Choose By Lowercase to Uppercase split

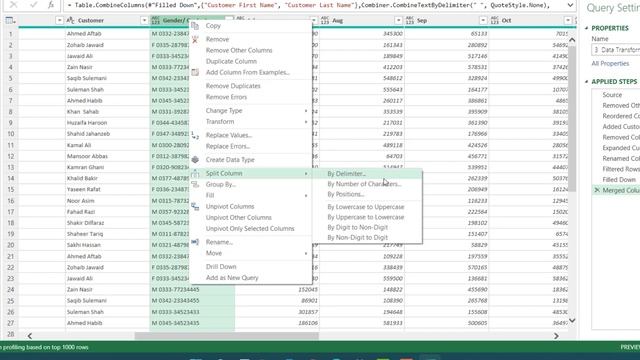click(366, 207)
